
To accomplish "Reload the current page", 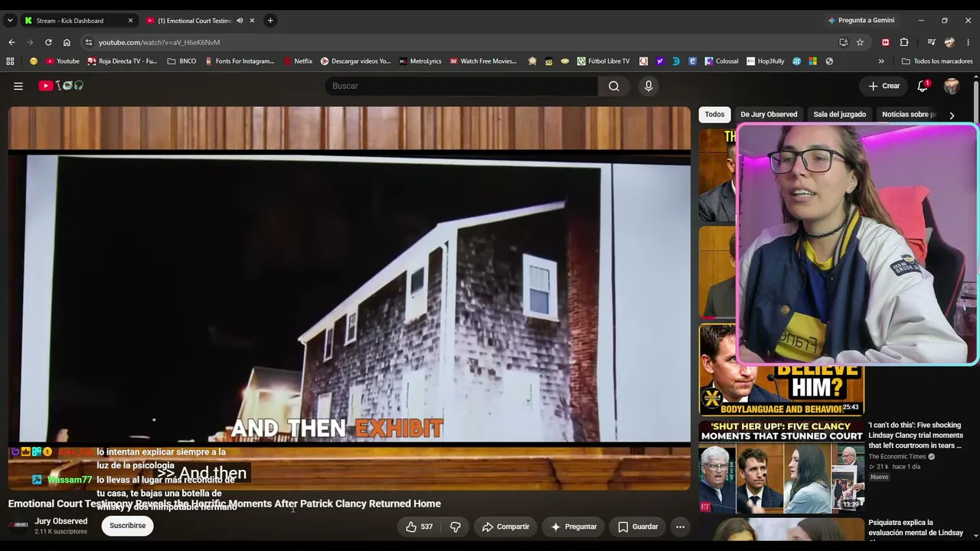I will click(x=48, y=42).
